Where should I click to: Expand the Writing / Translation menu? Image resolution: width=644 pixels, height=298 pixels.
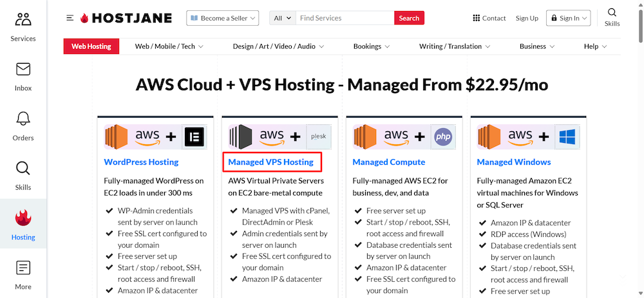[455, 46]
